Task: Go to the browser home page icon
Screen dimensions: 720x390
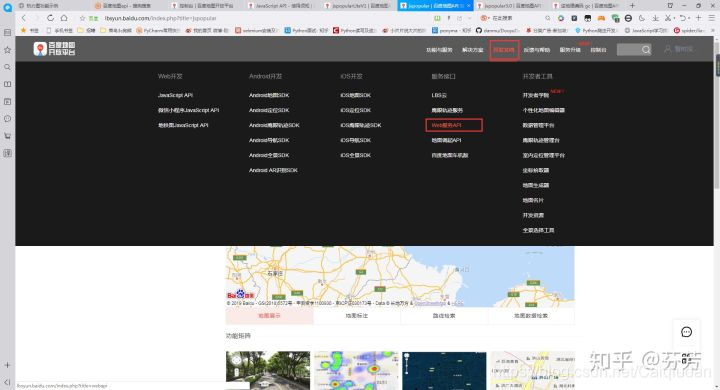Action: [64, 18]
